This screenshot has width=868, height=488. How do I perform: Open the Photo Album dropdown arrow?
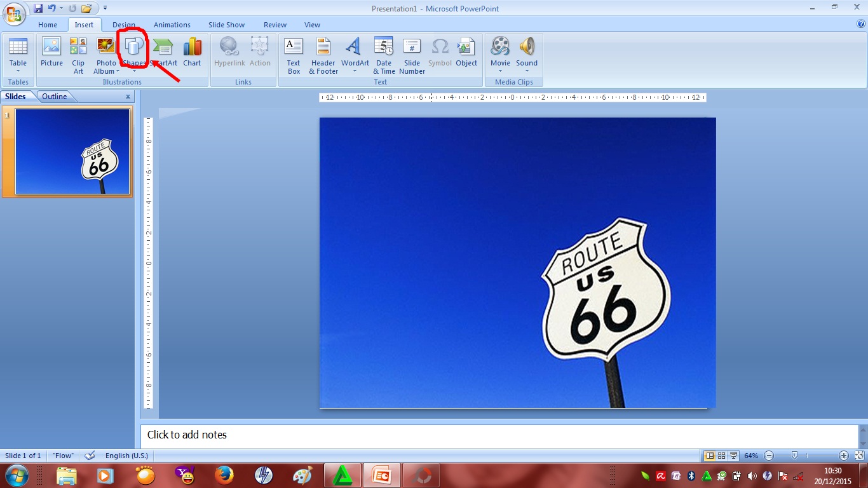pos(118,71)
